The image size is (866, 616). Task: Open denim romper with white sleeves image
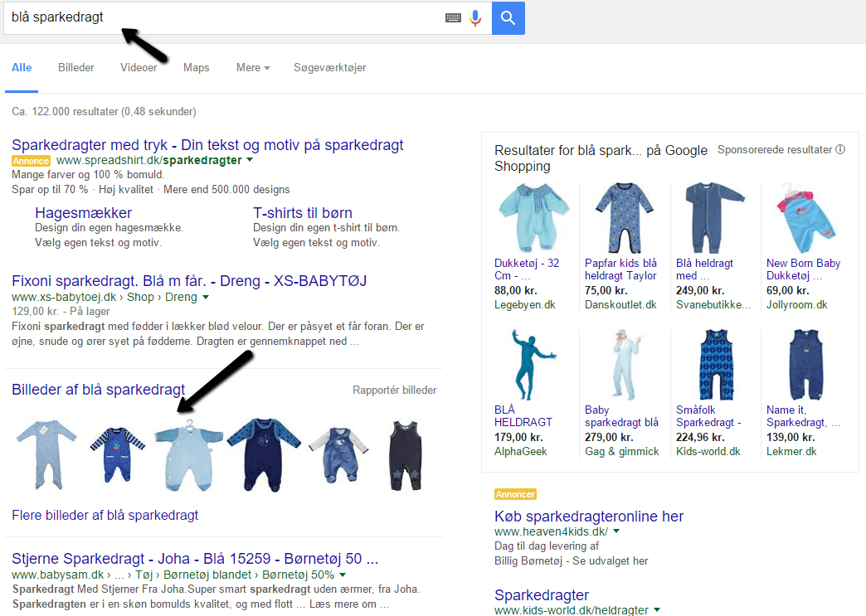pyautogui.click(x=338, y=455)
